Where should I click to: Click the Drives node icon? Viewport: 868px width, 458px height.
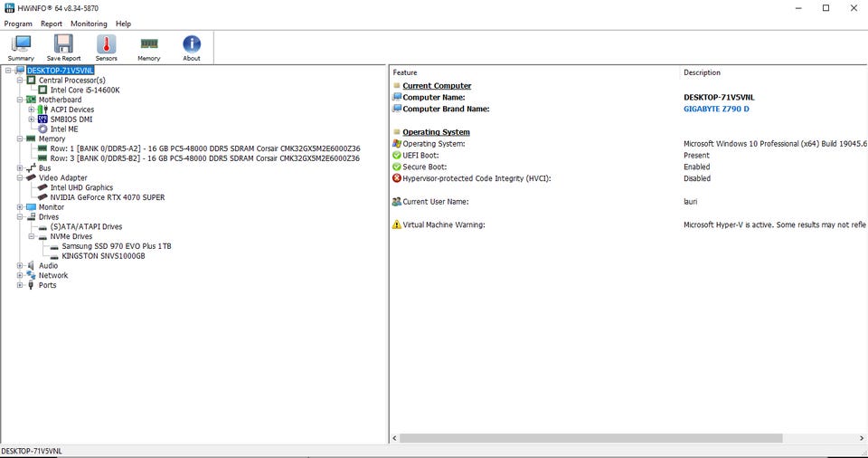(x=31, y=217)
